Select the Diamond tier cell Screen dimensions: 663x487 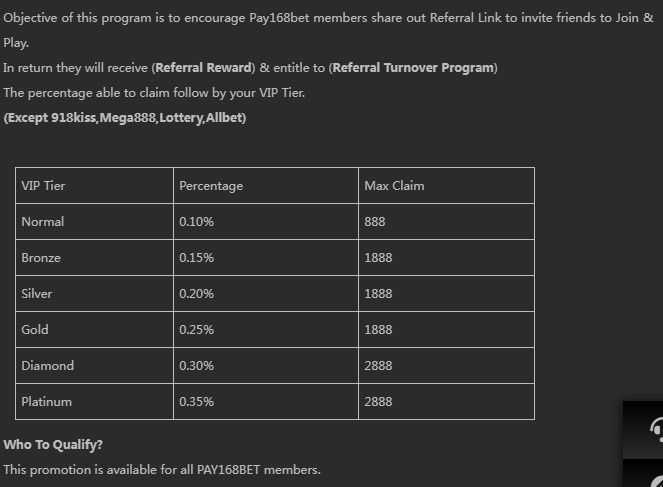(x=48, y=366)
